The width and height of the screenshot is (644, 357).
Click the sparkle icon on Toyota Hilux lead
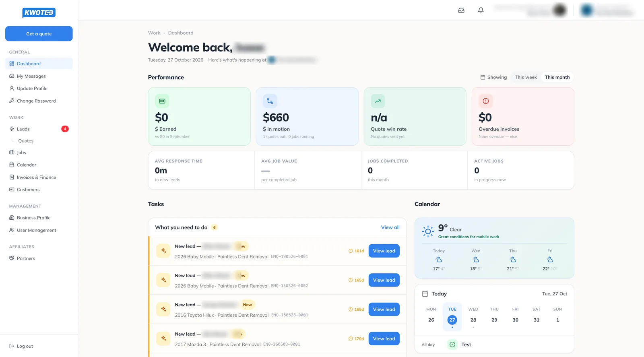pyautogui.click(x=163, y=309)
